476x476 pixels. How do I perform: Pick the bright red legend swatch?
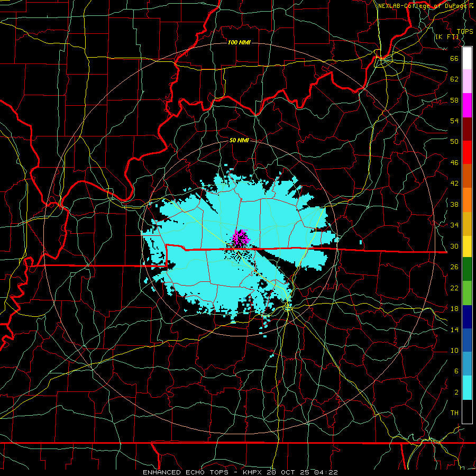pyautogui.click(x=467, y=152)
